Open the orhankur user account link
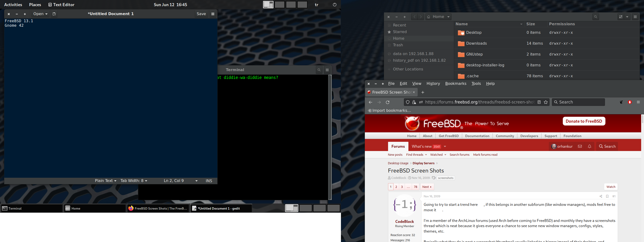 click(x=562, y=147)
